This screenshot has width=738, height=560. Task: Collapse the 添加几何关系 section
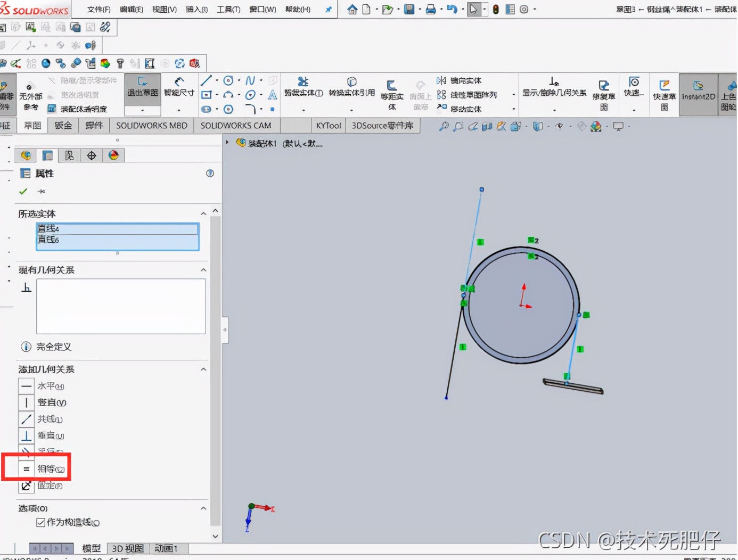[203, 369]
